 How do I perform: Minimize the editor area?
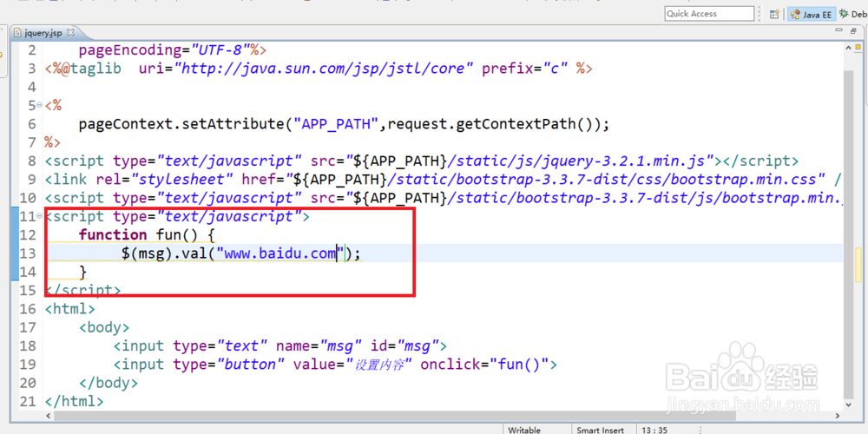click(839, 31)
